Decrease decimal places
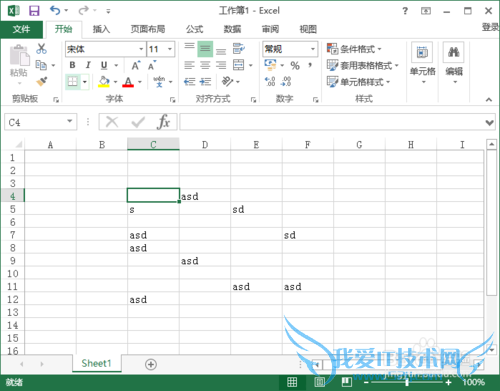The width and height of the screenshot is (500, 391). (286, 81)
